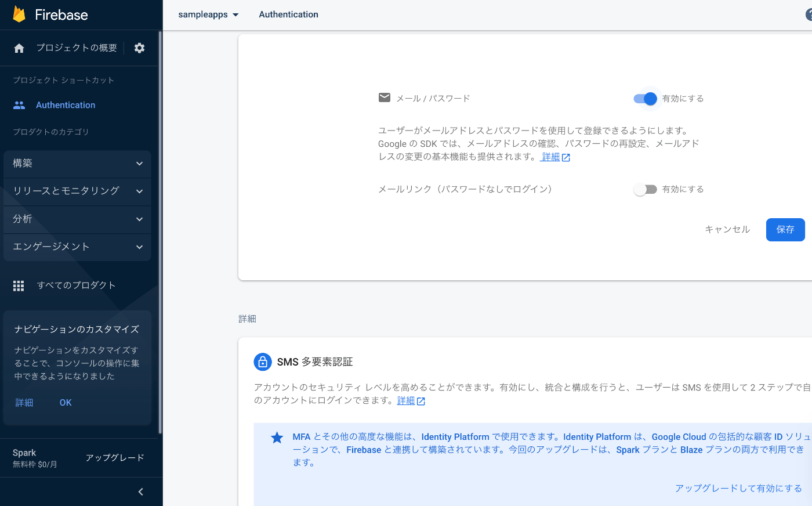Open 詳細 link in SMS multi-factor description

406,401
